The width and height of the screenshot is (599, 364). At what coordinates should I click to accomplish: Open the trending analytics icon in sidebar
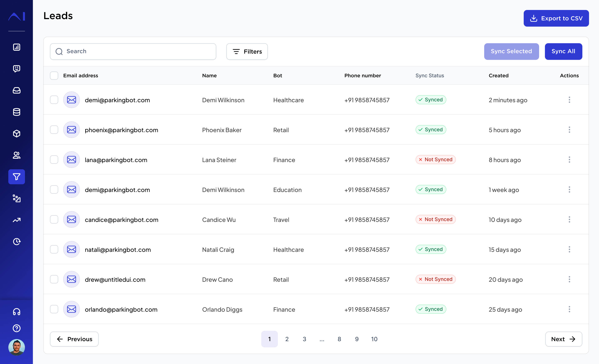click(16, 220)
